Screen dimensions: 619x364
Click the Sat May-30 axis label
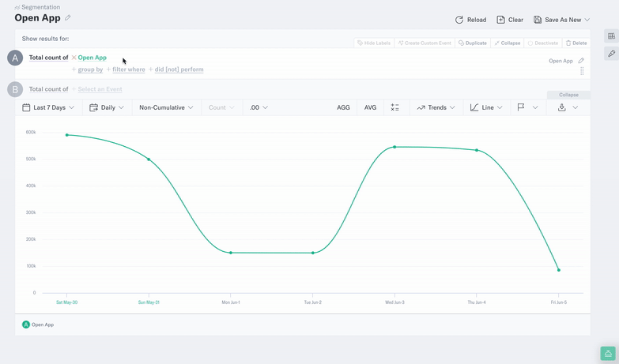click(x=66, y=302)
